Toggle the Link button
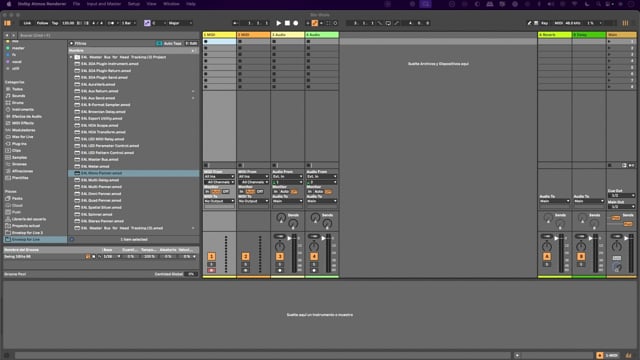This screenshot has width=640, height=360. coord(27,23)
